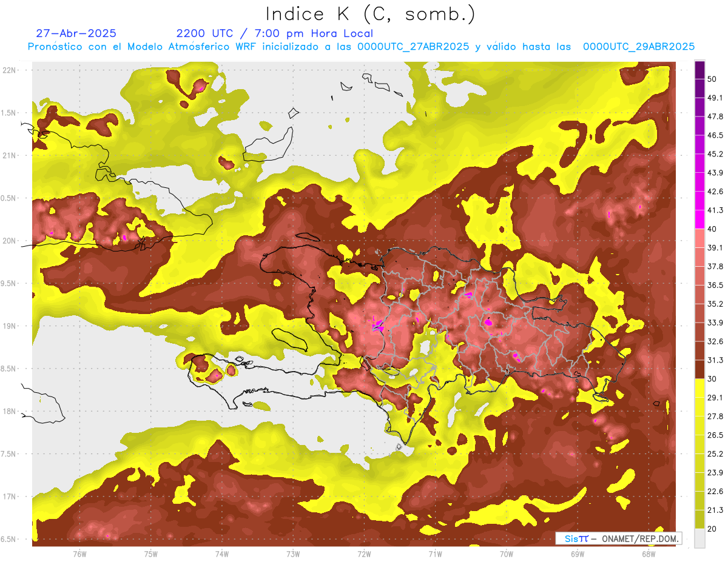Click legend value "41.3"
The height and width of the screenshot is (562, 728).
[x=715, y=210]
